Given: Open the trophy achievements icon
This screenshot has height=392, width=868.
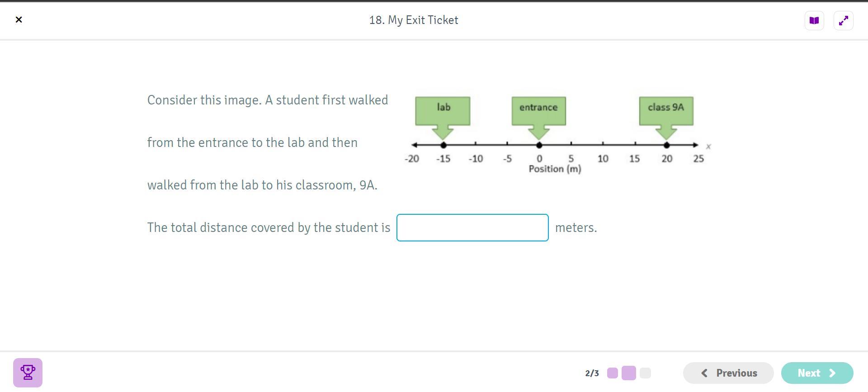Looking at the screenshot, I should point(28,373).
